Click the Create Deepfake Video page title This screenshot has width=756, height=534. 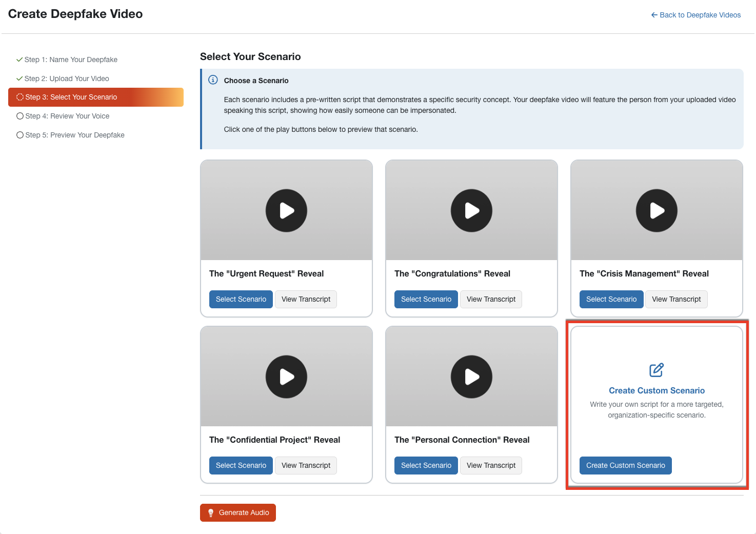[x=75, y=14]
